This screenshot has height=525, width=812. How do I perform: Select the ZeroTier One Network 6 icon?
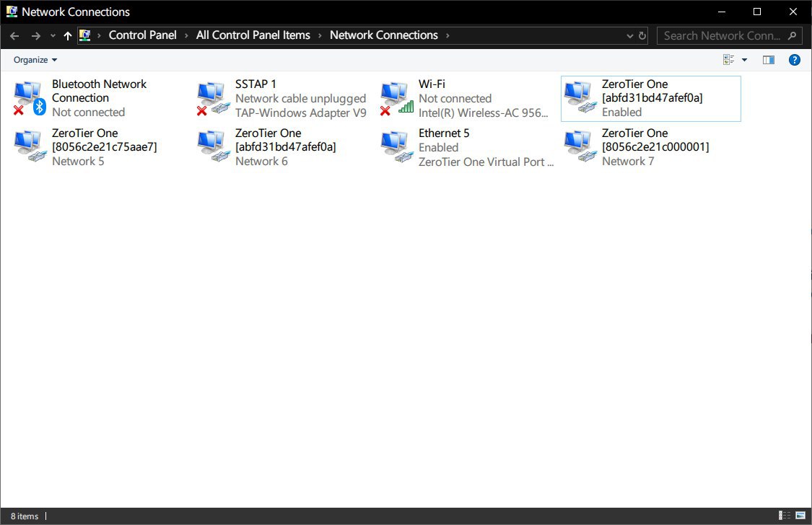pyautogui.click(x=213, y=147)
